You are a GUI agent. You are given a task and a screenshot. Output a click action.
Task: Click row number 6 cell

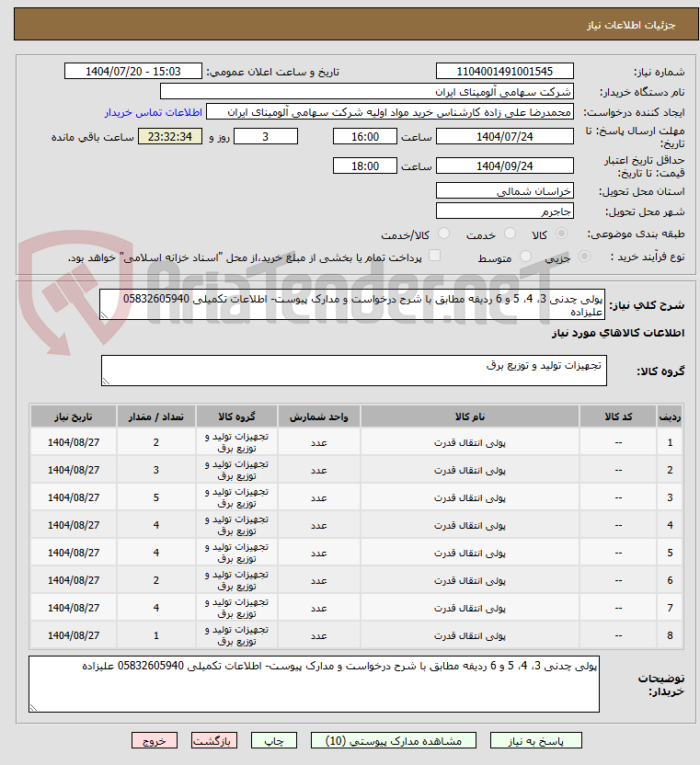(670, 580)
